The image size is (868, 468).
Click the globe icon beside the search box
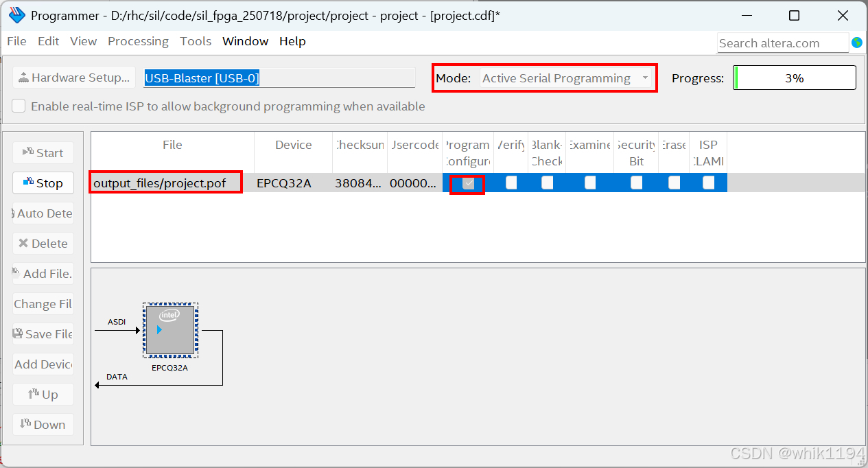[x=857, y=43]
